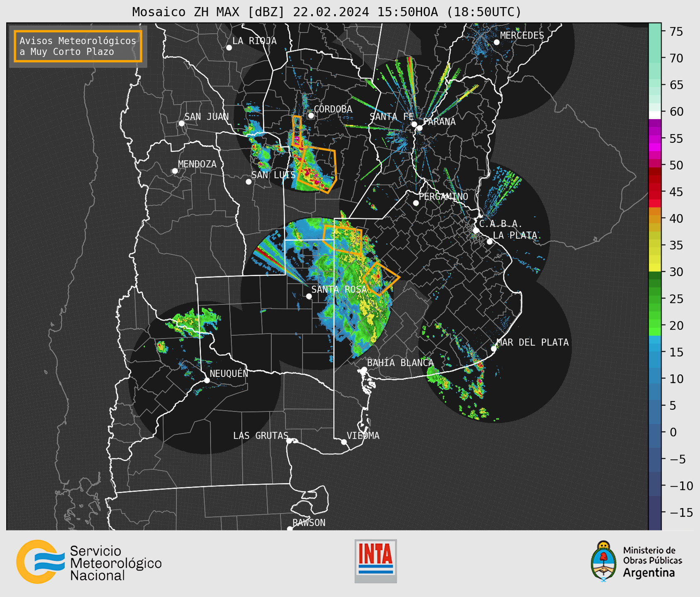Click the La Plata city marker dot
The height and width of the screenshot is (597, 700).
(x=489, y=241)
